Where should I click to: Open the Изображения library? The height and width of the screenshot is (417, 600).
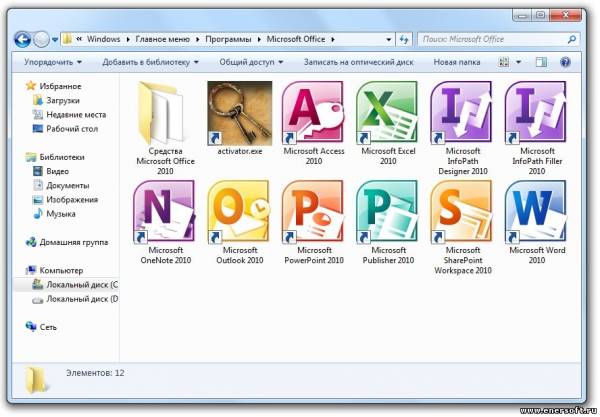[x=72, y=199]
